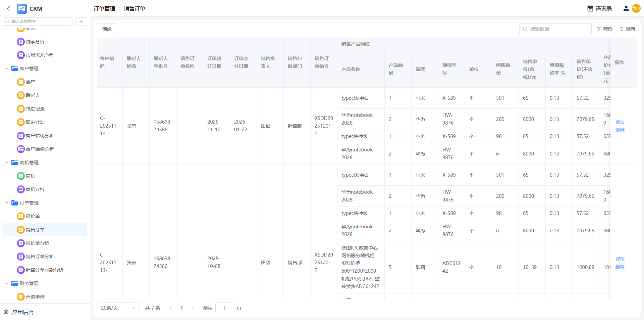Collapse the 客户管理 folder group
Screen dimensions: 644x320
[x=7, y=68]
